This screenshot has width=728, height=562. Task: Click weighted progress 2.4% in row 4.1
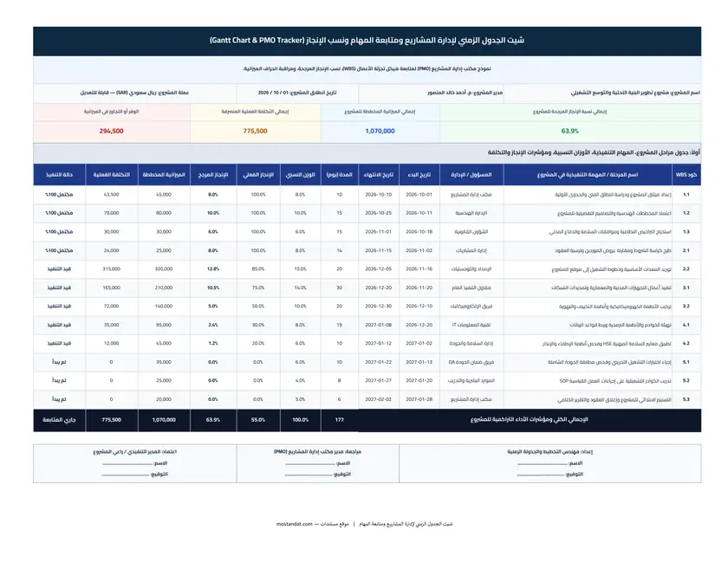[x=213, y=325]
